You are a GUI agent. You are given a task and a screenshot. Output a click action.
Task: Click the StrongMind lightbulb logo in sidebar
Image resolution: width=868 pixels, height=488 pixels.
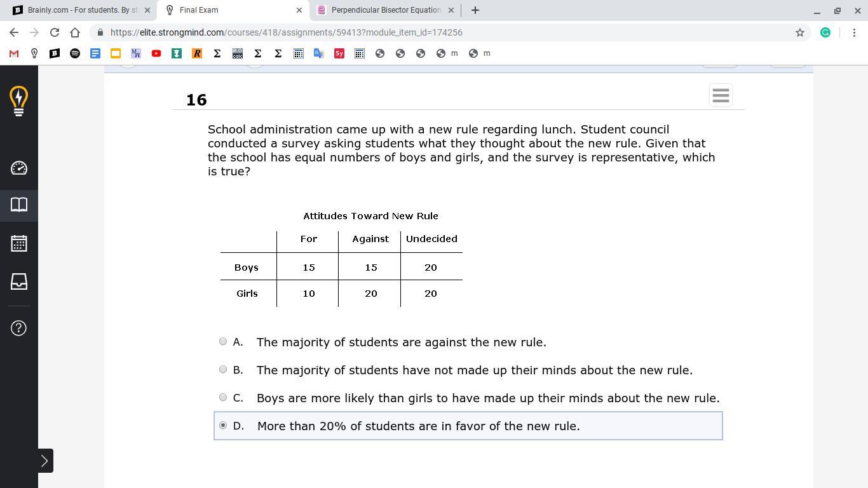point(19,102)
